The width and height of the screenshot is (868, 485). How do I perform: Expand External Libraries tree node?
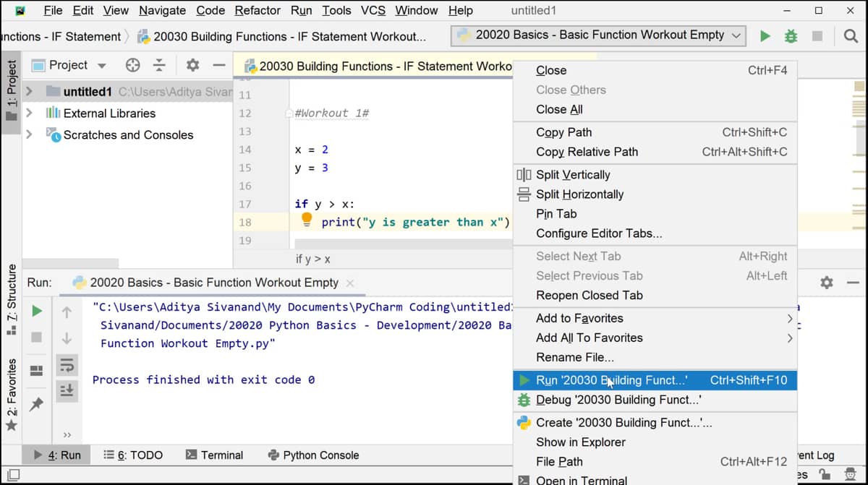click(x=29, y=113)
